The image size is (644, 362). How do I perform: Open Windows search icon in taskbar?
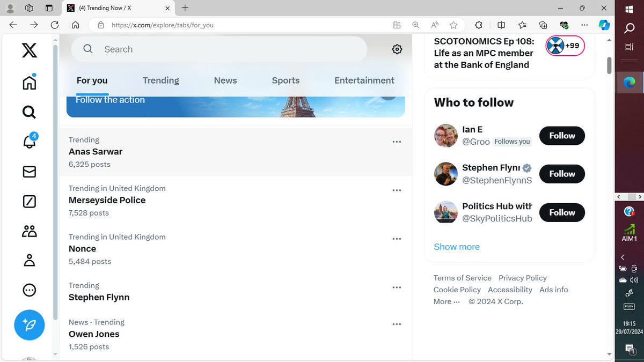pos(630,28)
